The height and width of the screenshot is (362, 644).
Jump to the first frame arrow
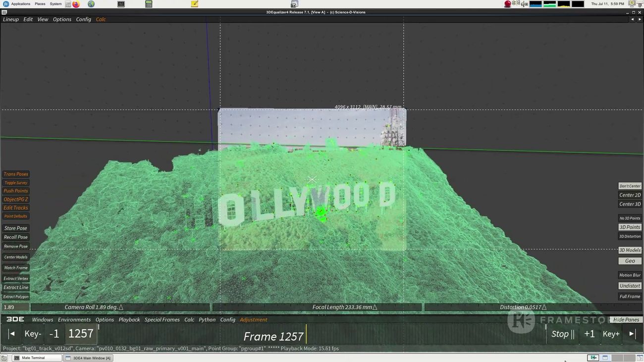pyautogui.click(x=12, y=334)
